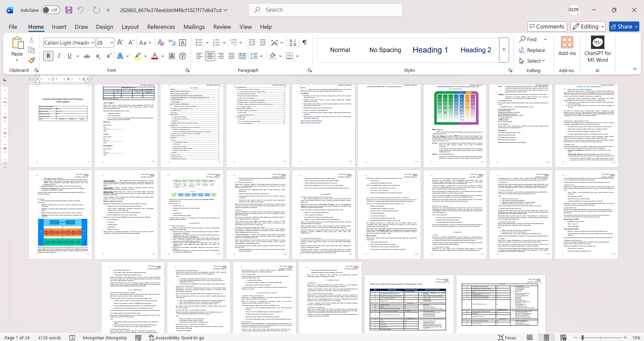Toggle center paragraph alignment
The width and height of the screenshot is (644, 341).
click(x=210, y=56)
